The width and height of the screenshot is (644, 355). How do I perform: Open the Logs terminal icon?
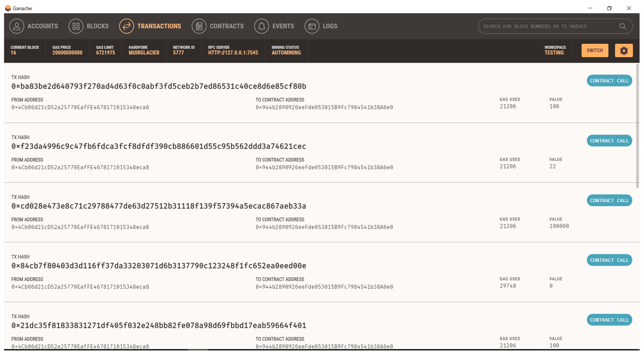click(x=312, y=26)
